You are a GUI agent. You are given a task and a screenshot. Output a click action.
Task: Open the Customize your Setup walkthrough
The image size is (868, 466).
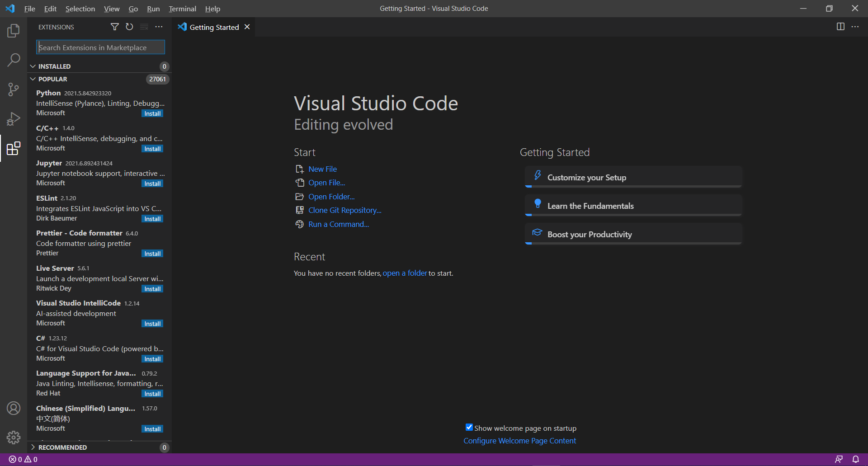(633, 177)
